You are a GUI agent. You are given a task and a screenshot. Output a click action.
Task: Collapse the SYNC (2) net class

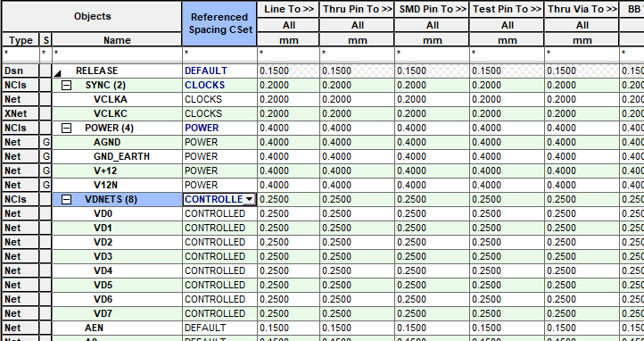tap(66, 86)
